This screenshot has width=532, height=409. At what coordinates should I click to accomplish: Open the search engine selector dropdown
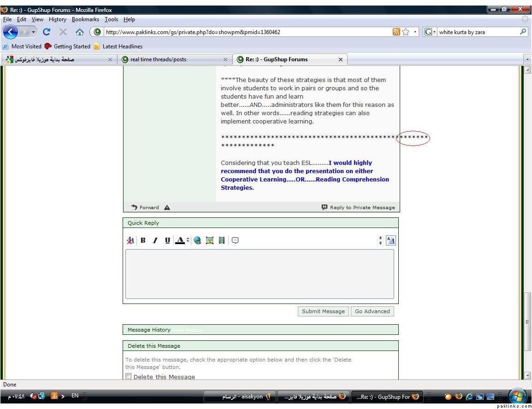pos(430,32)
